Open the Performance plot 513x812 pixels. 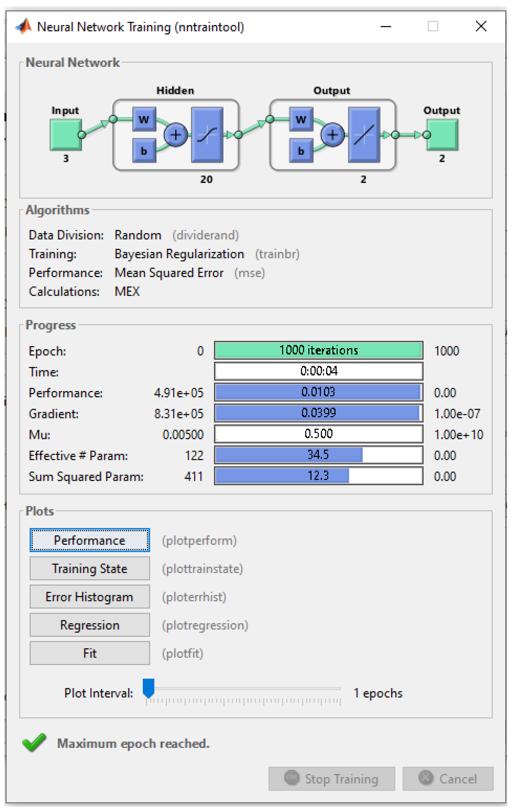[90, 540]
